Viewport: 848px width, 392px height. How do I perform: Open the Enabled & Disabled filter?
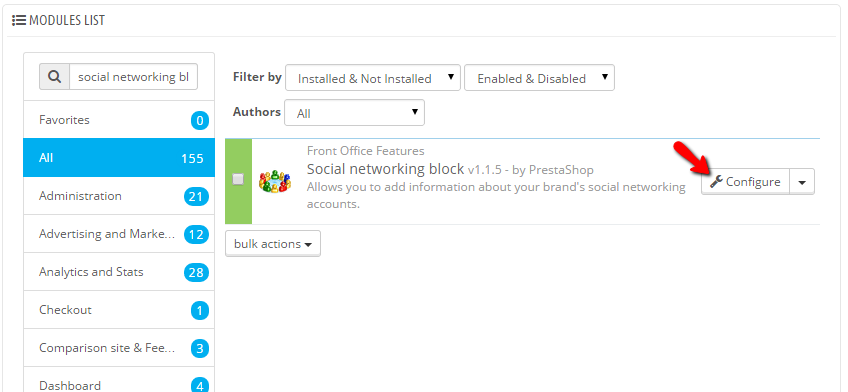point(539,78)
